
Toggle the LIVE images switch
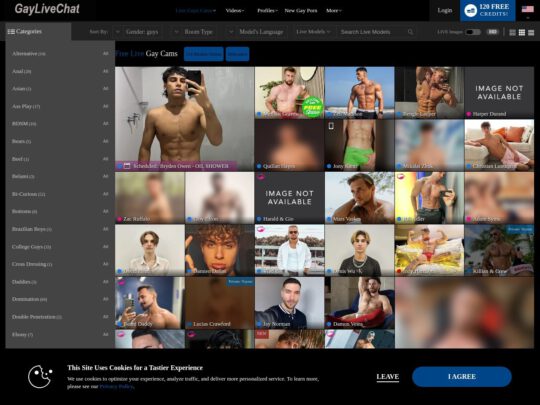click(x=473, y=32)
